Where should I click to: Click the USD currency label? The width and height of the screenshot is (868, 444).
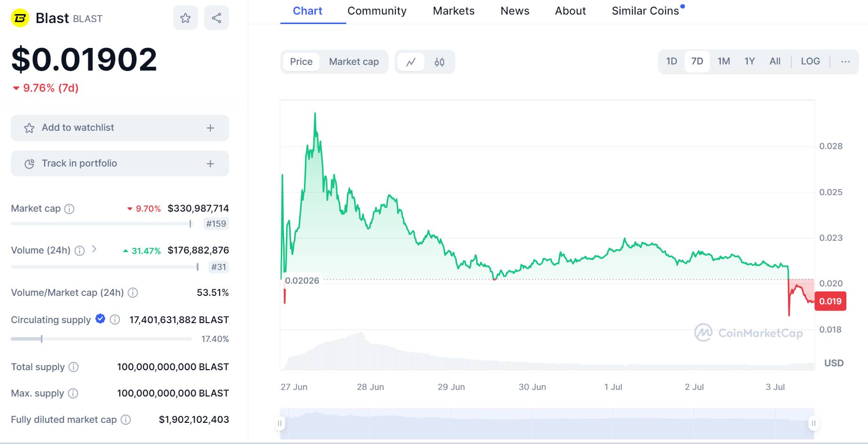[x=834, y=363]
